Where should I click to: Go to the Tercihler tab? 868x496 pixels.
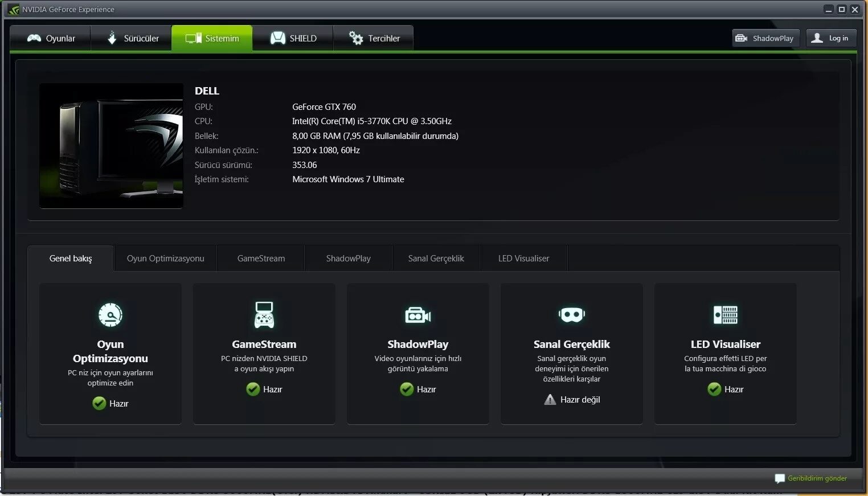[x=374, y=38]
